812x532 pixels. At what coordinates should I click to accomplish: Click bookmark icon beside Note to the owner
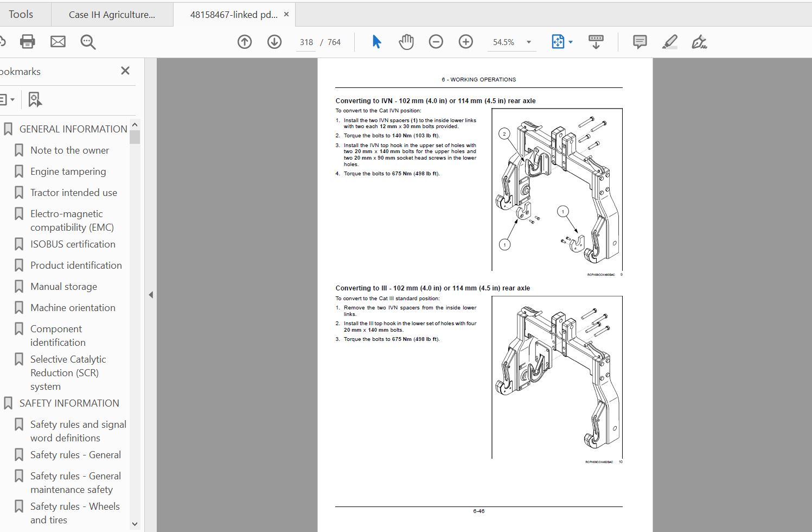(x=19, y=150)
